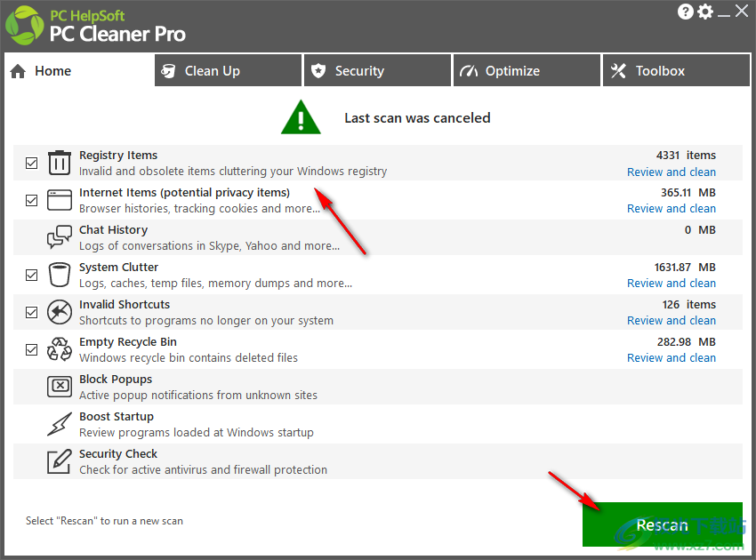
Task: Click the 126 items count
Action: [x=689, y=305]
